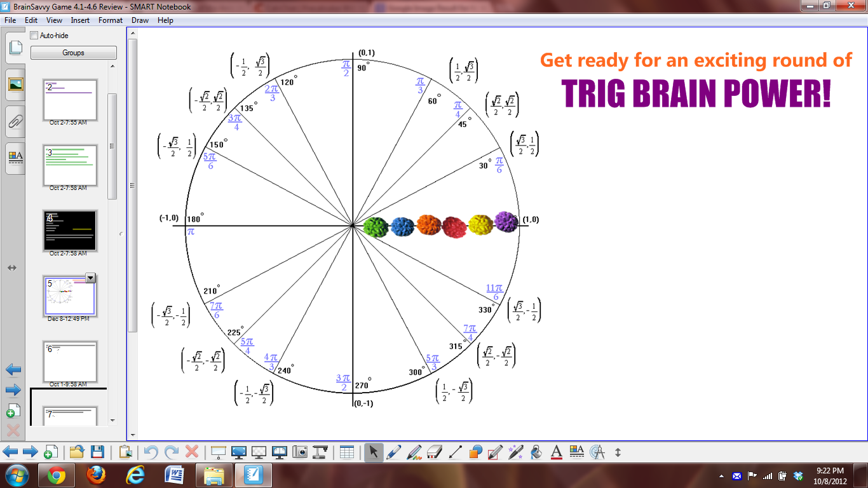This screenshot has height=488, width=868.
Task: Open the Text tool
Action: coord(555,451)
